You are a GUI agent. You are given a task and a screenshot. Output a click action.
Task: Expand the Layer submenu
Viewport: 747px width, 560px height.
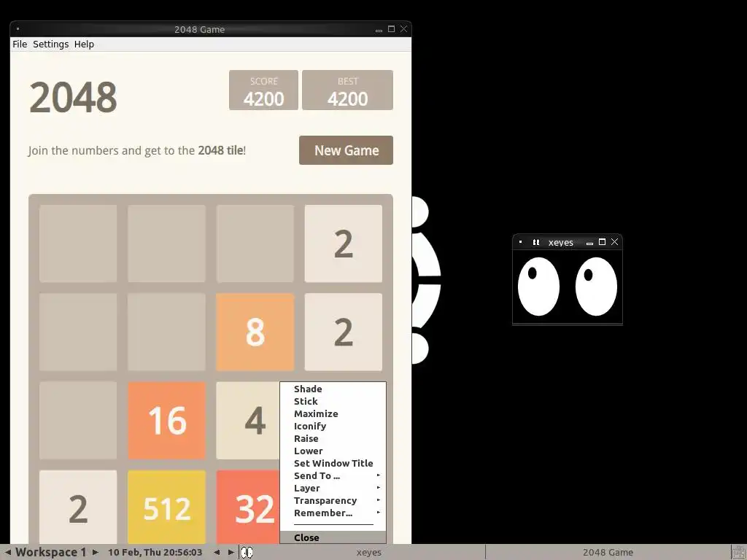(333, 488)
